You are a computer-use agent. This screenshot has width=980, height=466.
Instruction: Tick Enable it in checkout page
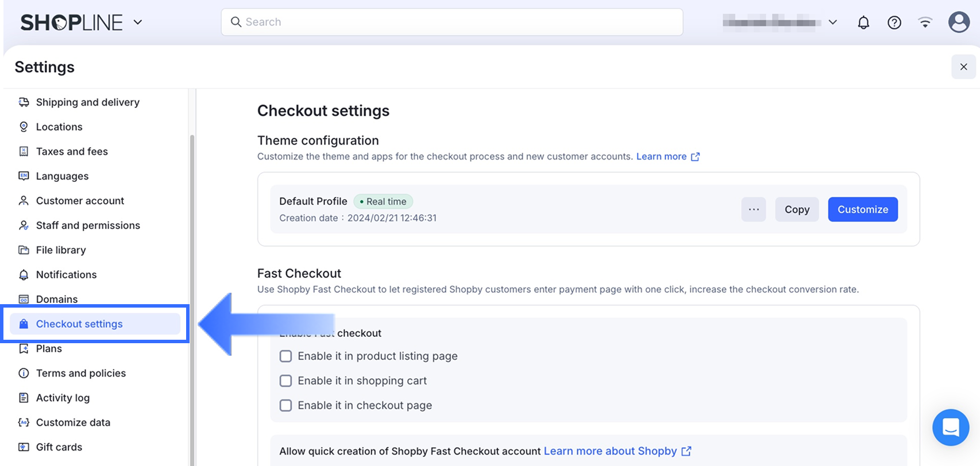tap(285, 406)
